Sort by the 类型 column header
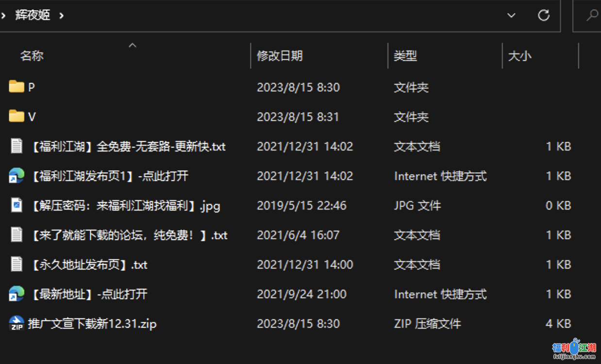Image resolution: width=601 pixels, height=364 pixels. [x=405, y=56]
